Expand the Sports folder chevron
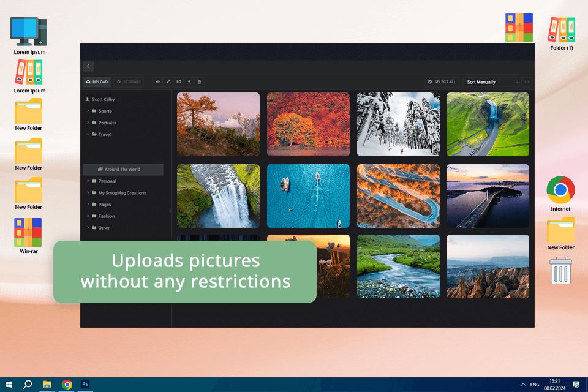Image resolution: width=588 pixels, height=392 pixels. point(88,111)
